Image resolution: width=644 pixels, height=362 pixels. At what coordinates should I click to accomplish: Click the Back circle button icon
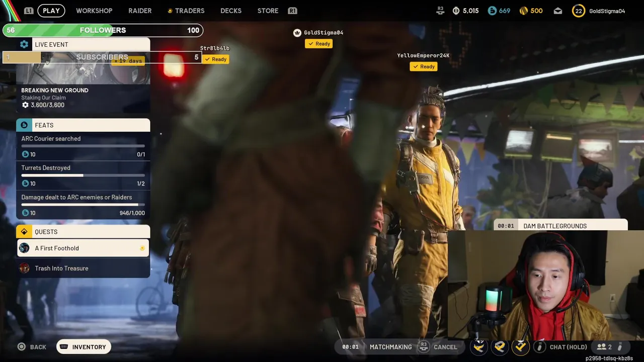coord(21,346)
